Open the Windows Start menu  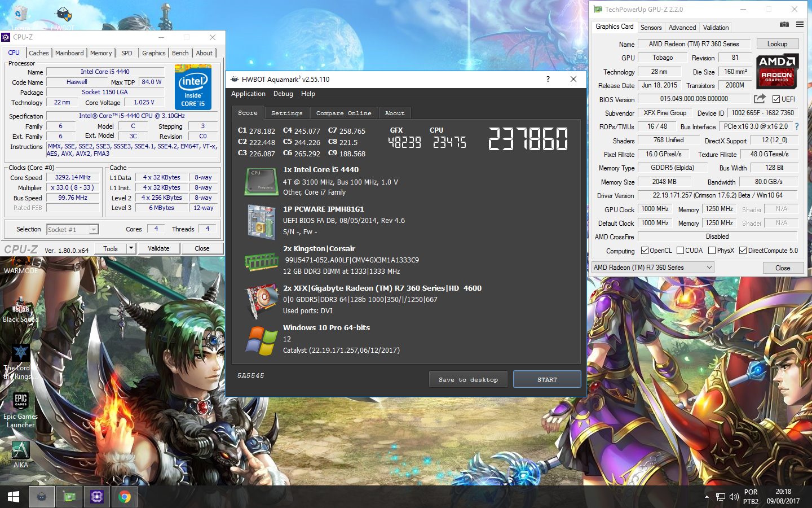point(14,497)
